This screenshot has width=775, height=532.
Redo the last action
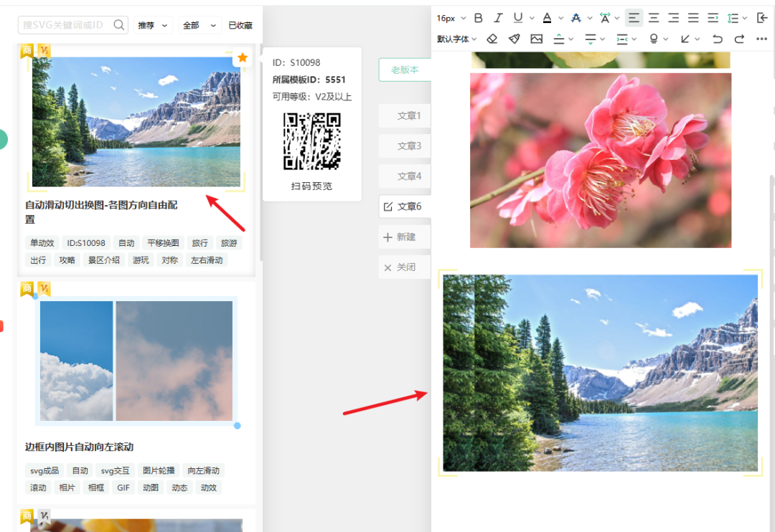coord(739,39)
